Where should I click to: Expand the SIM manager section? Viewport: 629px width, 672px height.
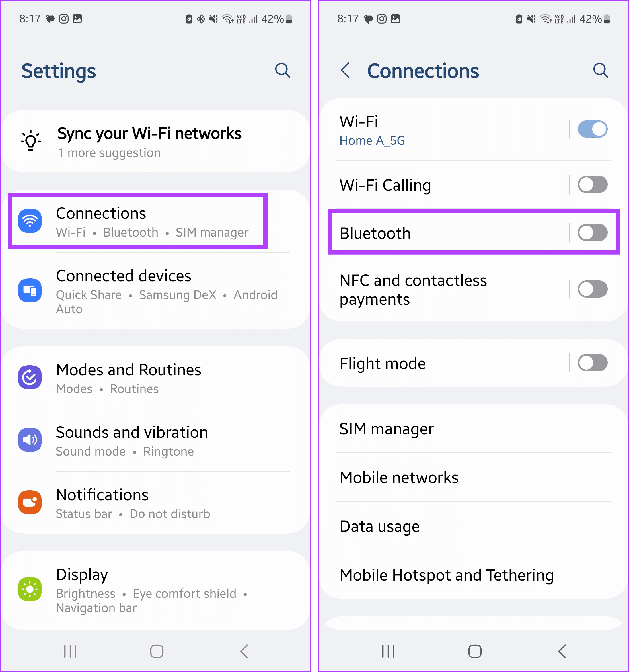point(472,429)
